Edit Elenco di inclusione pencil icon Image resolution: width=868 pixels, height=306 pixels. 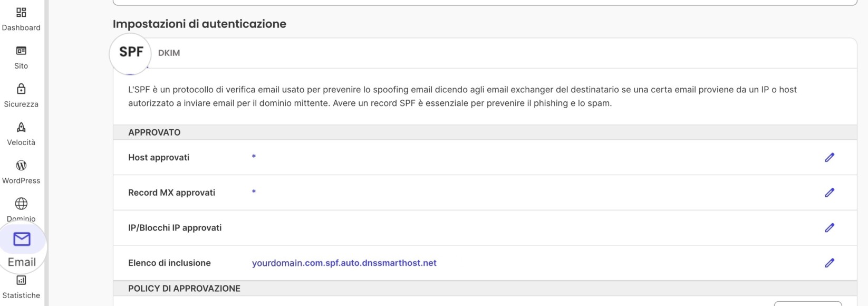pyautogui.click(x=830, y=263)
